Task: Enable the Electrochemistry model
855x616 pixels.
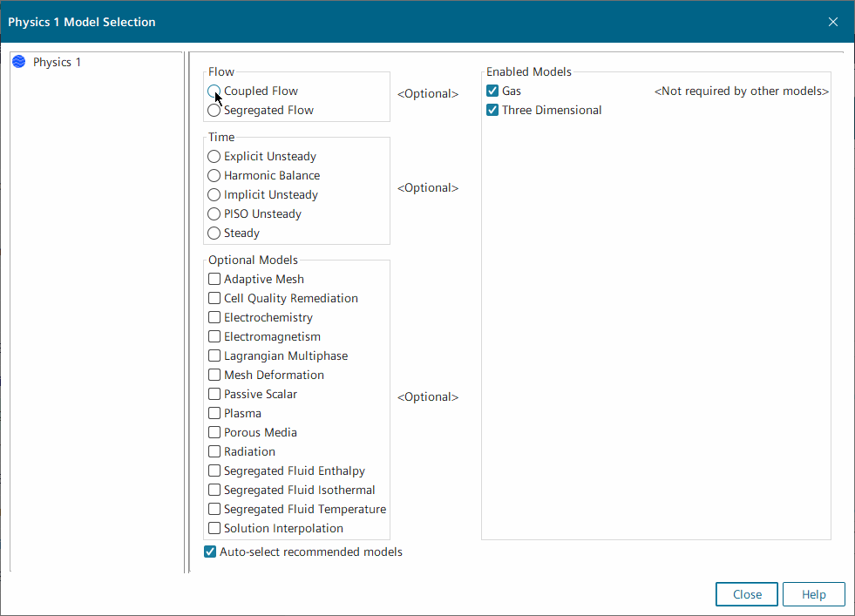Action: tap(214, 318)
